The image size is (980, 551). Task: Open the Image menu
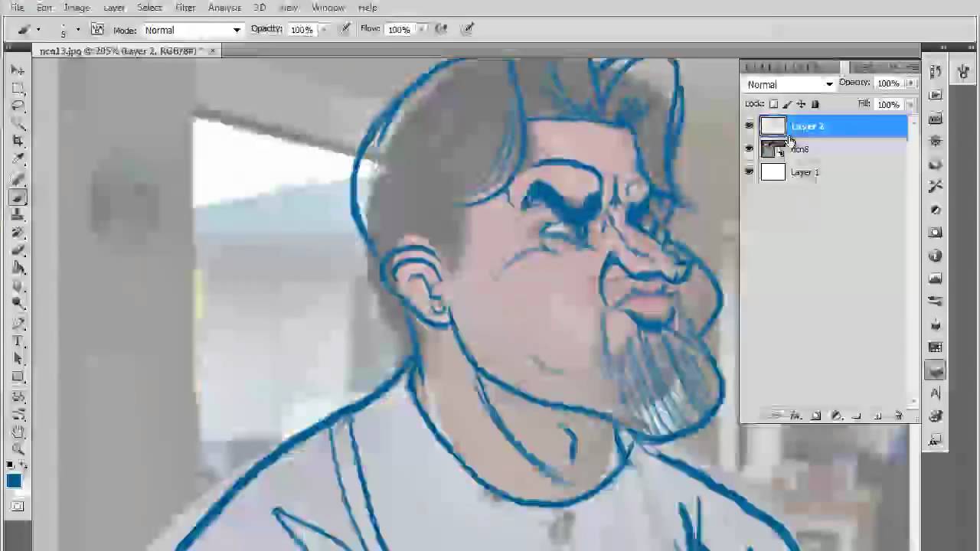pos(77,8)
